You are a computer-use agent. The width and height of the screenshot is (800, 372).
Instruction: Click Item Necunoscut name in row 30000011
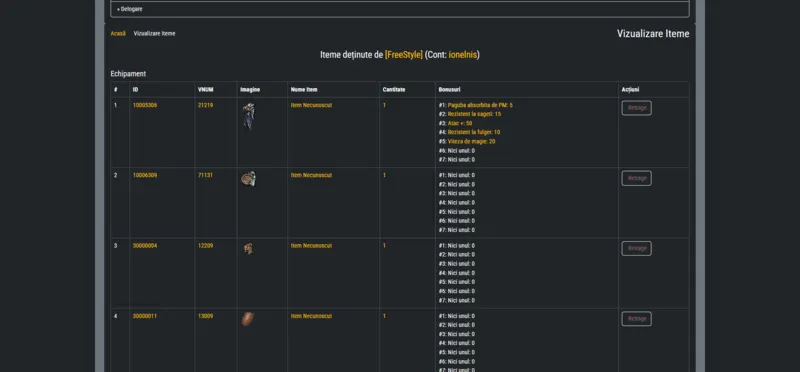(311, 316)
